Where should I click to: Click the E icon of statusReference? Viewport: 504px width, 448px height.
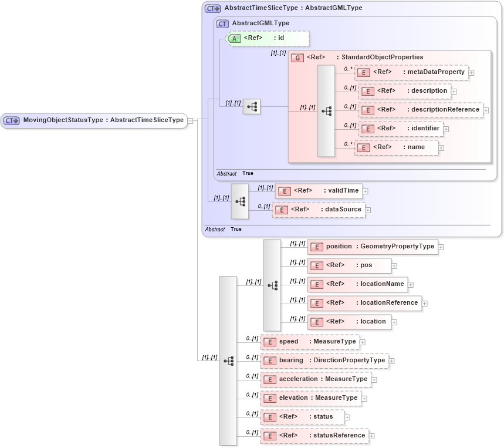pos(270,436)
